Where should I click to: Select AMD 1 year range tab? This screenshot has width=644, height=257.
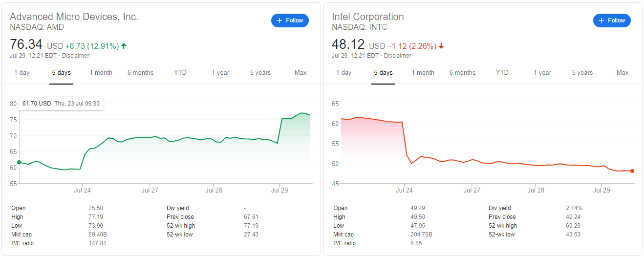220,73
